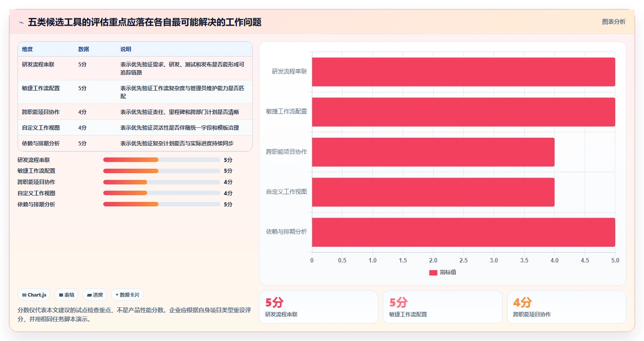Click the page title 五类候选工具的评估重点

tap(145, 22)
